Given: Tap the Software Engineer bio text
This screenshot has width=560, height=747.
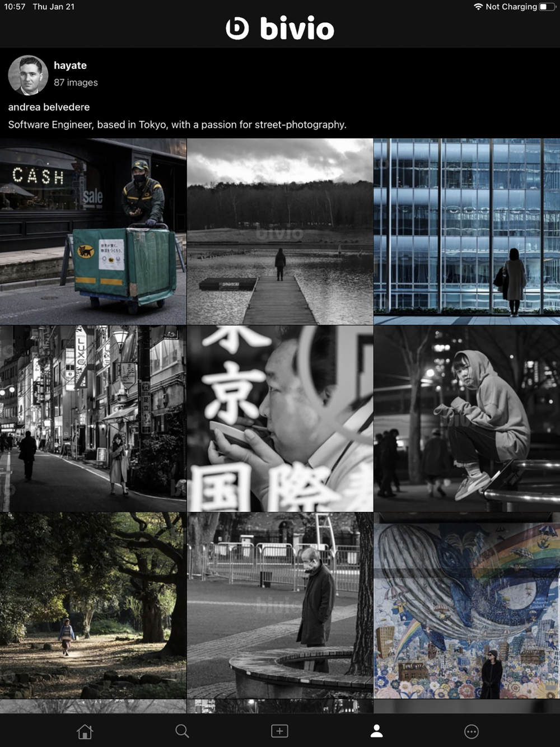Looking at the screenshot, I should (x=177, y=125).
